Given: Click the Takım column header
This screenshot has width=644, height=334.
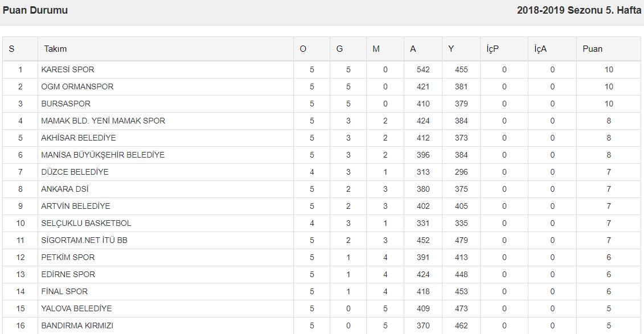Looking at the screenshot, I should (55, 49).
